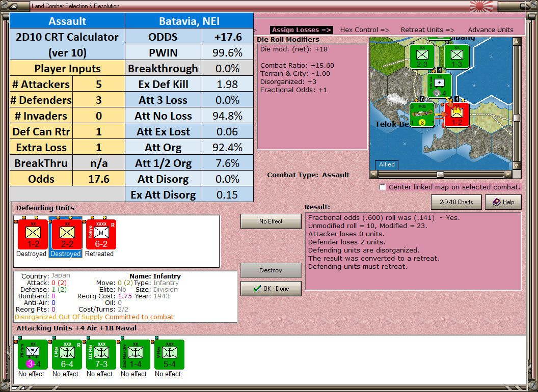Select the V Mar 5-4 marine unit
This screenshot has height=392, width=538.
[169, 354]
